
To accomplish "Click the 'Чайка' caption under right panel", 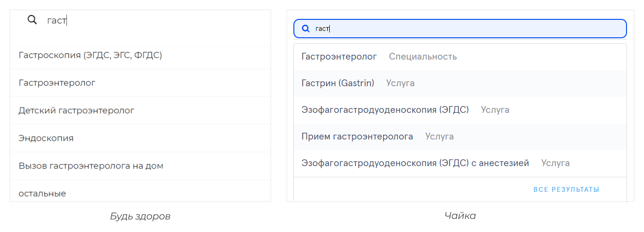I will pyautogui.click(x=460, y=216).
